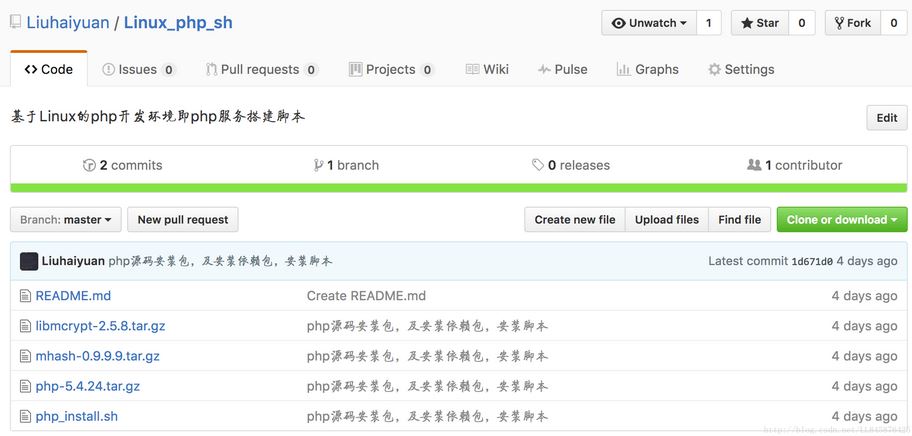Viewport: 912px width, 436px height.
Task: Click the stargazers count 0
Action: click(x=801, y=23)
